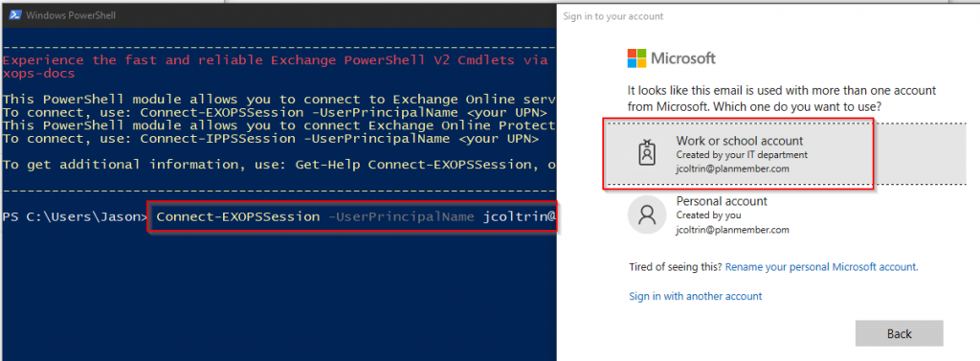Click the PS C:\Users\Jason prompt
This screenshot has width=980, height=361.
pyautogui.click(x=75, y=217)
